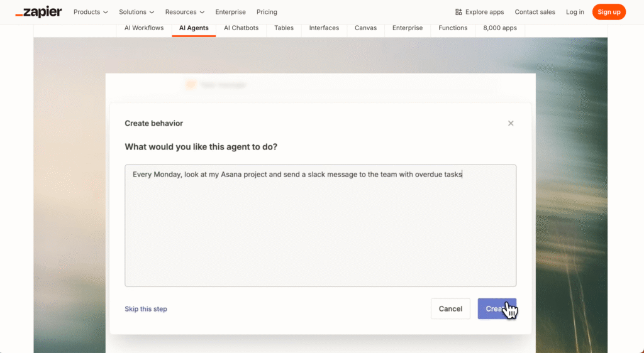The width and height of the screenshot is (644, 353).
Task: Expand the Solutions menu
Action: point(136,12)
